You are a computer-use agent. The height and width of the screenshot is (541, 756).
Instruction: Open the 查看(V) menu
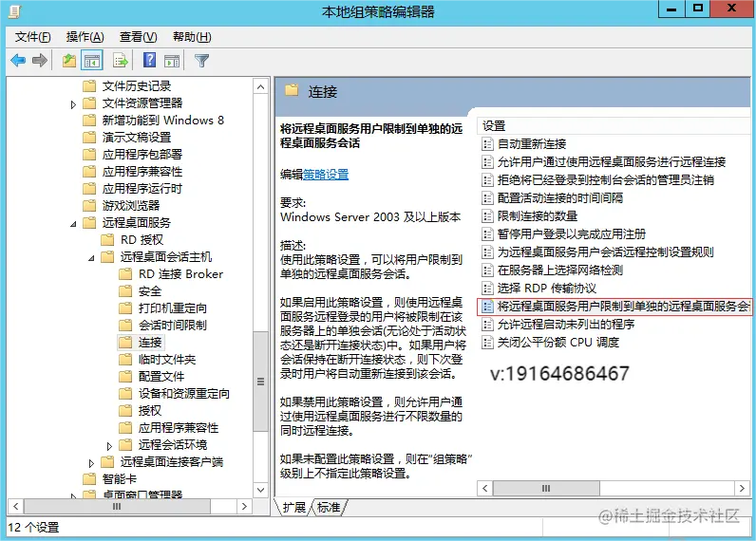138,37
